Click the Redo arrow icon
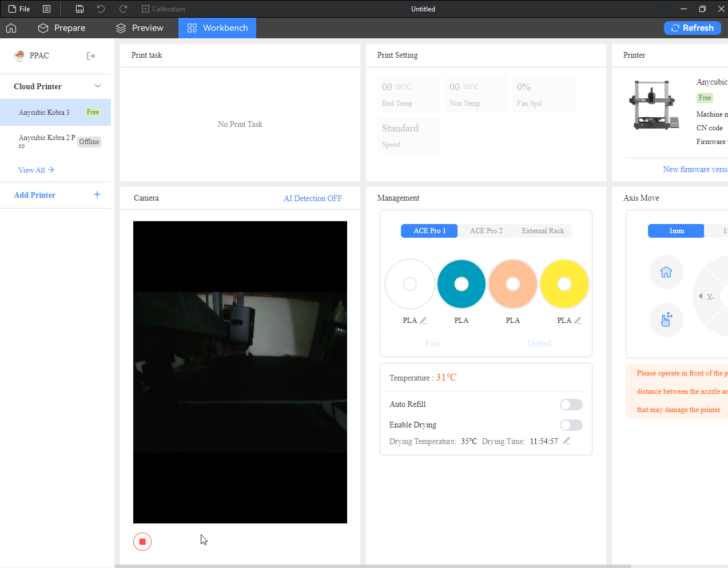Image resolution: width=728 pixels, height=568 pixels. point(123,9)
